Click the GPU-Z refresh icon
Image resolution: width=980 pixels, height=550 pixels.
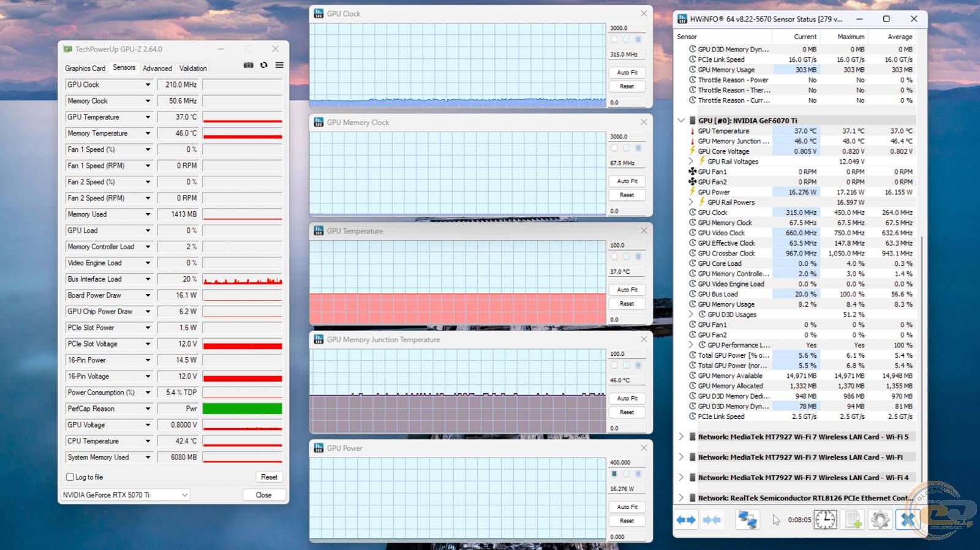(x=264, y=65)
